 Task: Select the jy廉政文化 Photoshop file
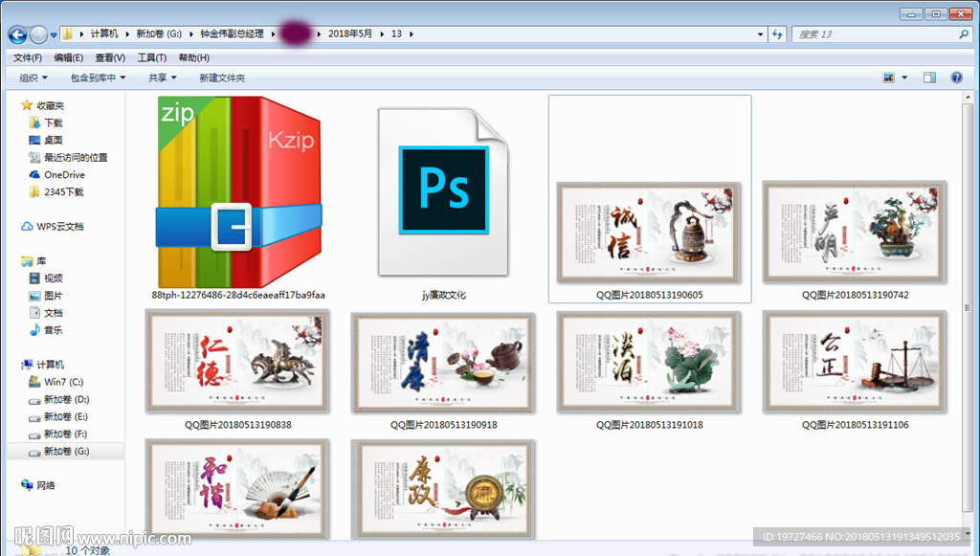[x=444, y=191]
